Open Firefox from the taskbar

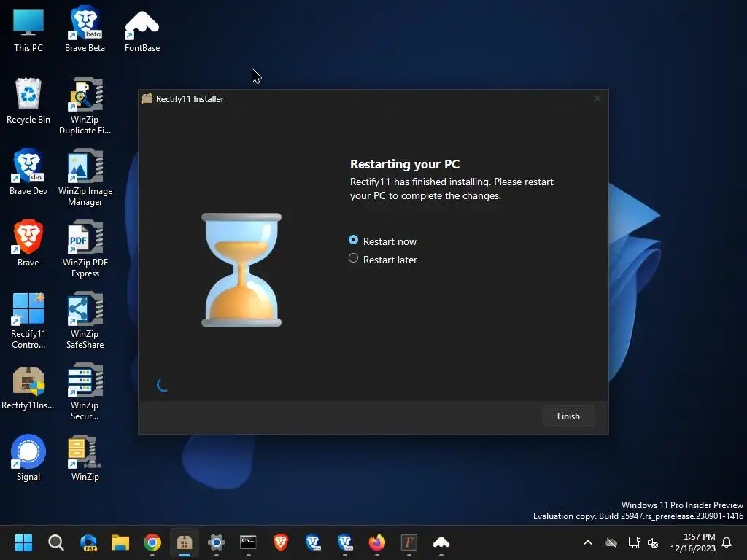(377, 542)
